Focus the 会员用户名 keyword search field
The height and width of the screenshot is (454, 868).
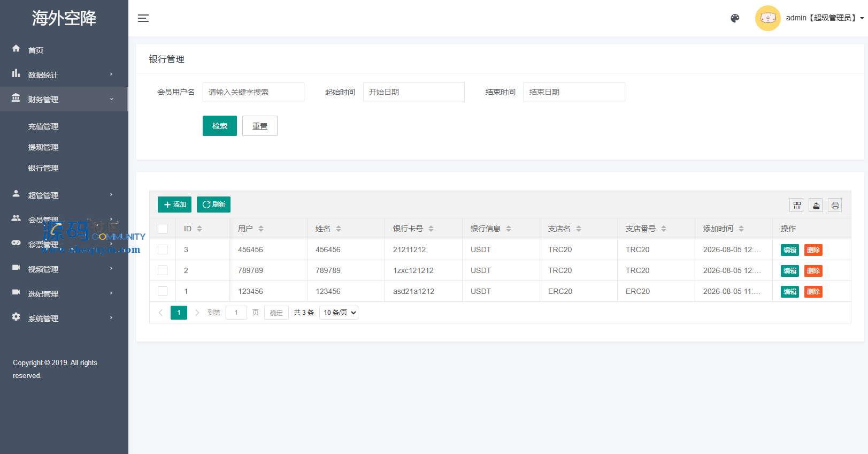pyautogui.click(x=254, y=92)
